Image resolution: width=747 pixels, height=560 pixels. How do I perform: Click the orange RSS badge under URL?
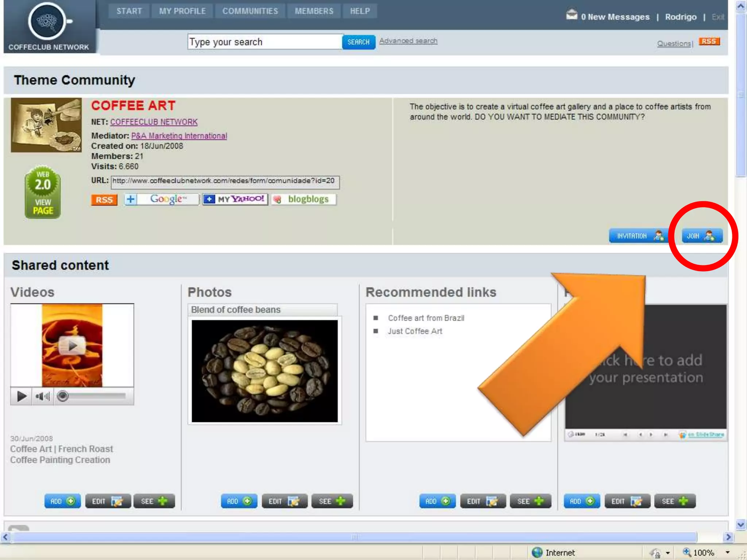click(104, 200)
